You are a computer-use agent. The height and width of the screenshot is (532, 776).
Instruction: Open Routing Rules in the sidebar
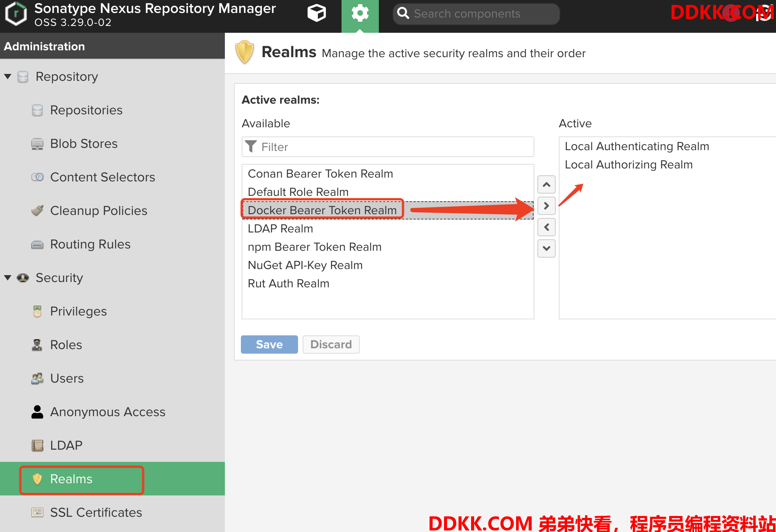click(112, 244)
